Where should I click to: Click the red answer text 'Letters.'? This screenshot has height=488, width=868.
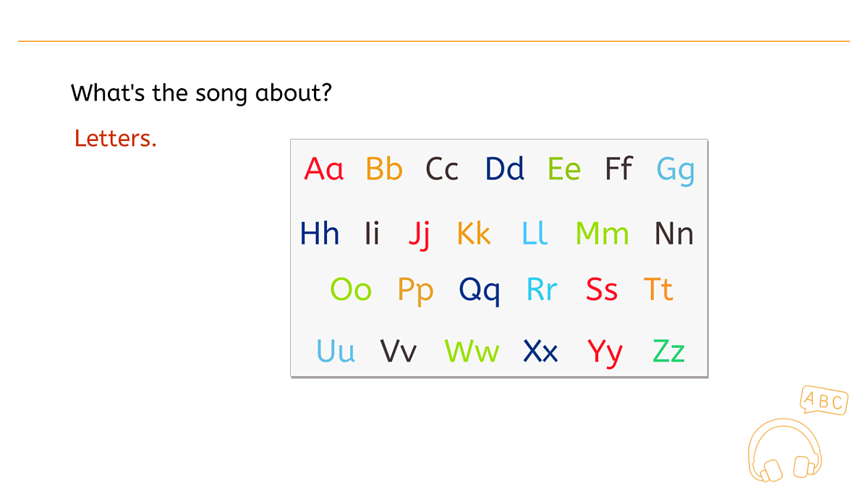116,138
